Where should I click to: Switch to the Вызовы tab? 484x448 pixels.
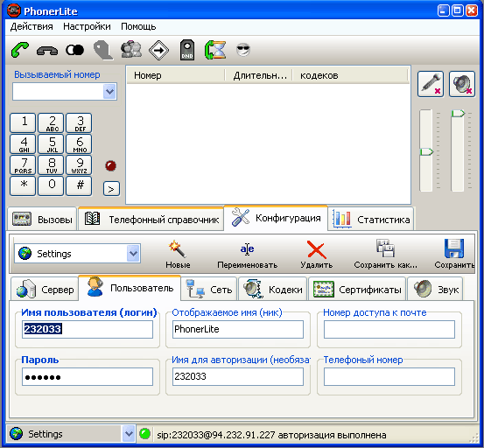click(42, 220)
